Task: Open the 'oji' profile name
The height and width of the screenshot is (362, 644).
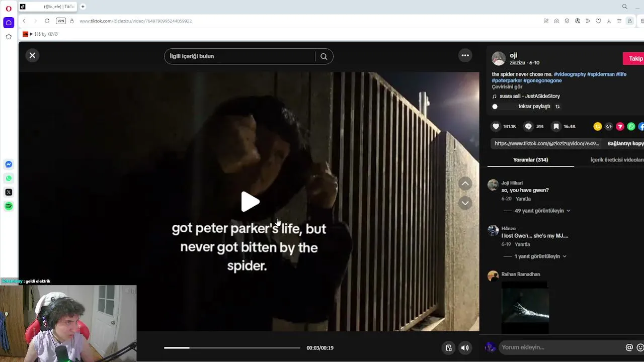Action: [513, 55]
